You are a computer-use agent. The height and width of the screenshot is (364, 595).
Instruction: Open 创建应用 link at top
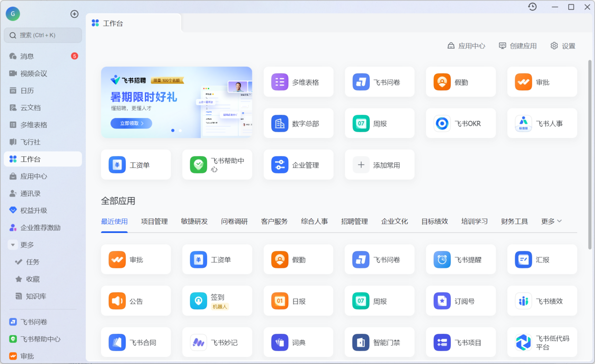click(518, 46)
